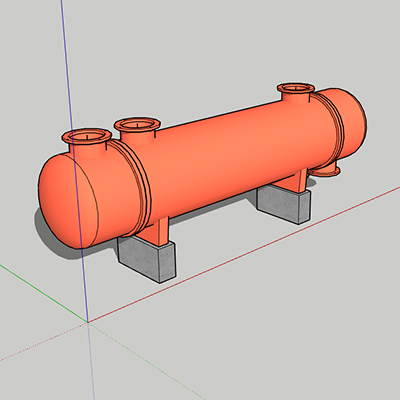The width and height of the screenshot is (400, 400).
Task: Click the solid red axis line
Action: 243,255
